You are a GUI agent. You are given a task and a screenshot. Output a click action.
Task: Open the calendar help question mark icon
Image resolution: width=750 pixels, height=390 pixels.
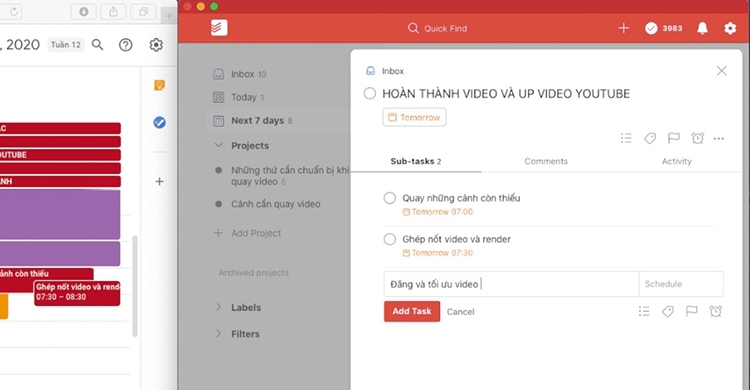(x=125, y=45)
